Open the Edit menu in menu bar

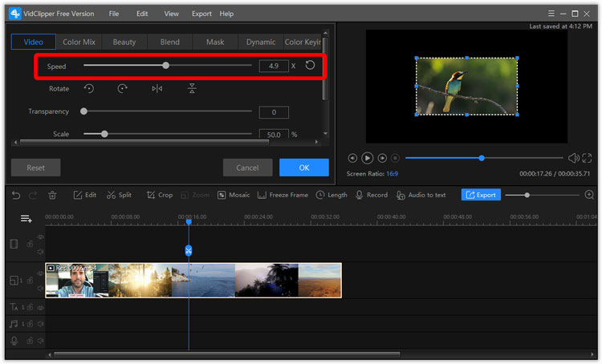point(142,14)
